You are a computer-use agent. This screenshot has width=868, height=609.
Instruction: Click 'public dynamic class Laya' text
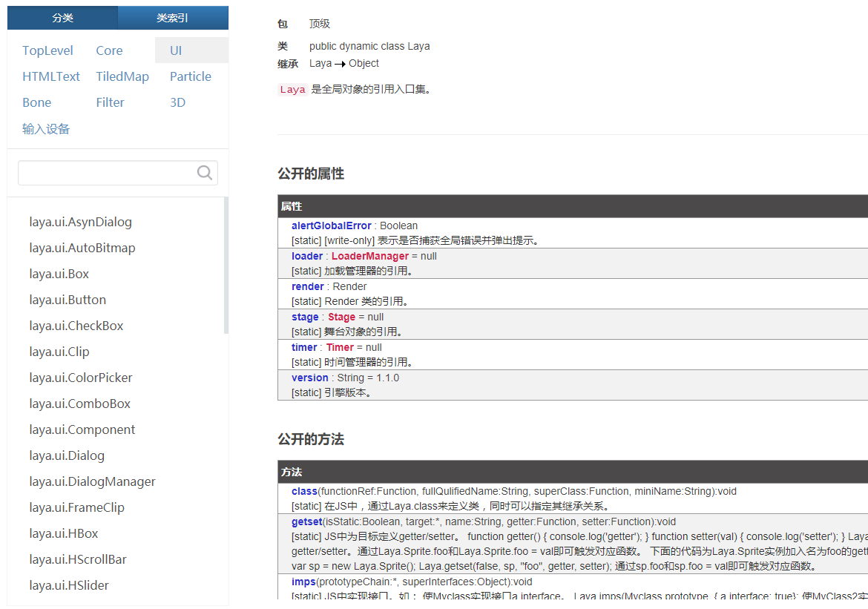(369, 47)
